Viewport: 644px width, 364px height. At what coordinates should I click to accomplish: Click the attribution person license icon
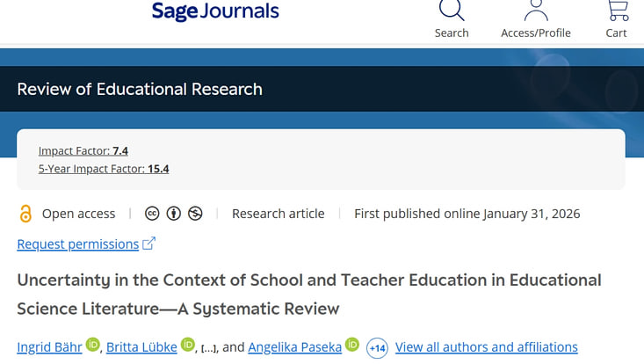click(174, 214)
